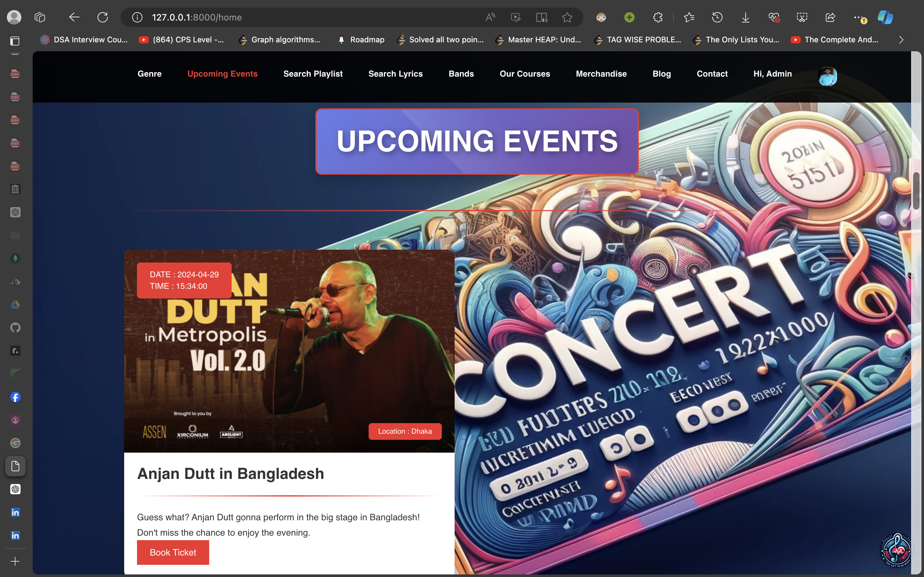Viewport: 924px width, 577px height.
Task: Open the browser history clock icon
Action: click(717, 17)
